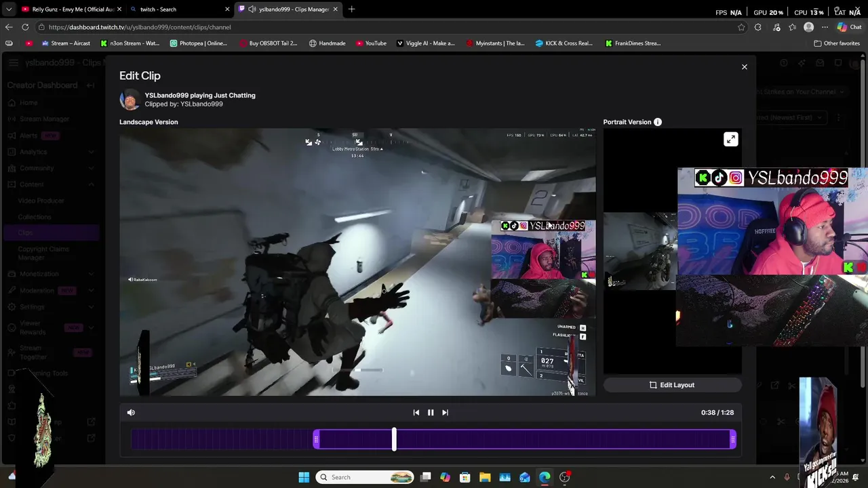Viewport: 868px width, 488px height.
Task: Click the Landscape Version label
Action: click(149, 122)
